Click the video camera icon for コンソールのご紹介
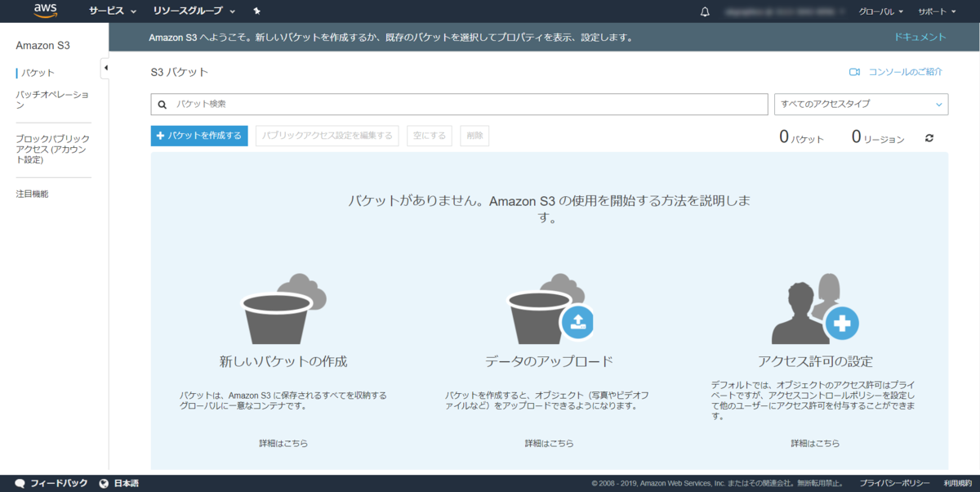This screenshot has width=980, height=492. click(x=855, y=72)
